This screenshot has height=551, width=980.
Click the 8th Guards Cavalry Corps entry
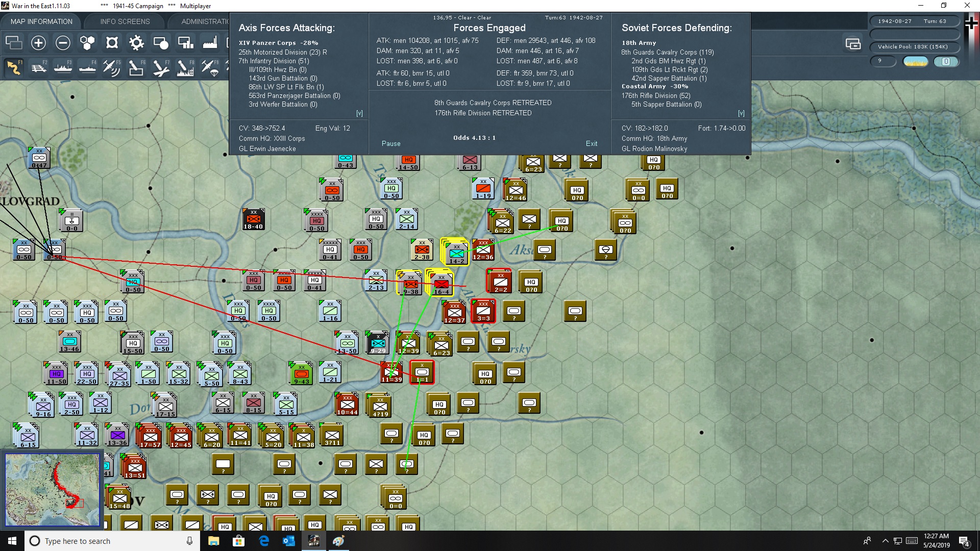[668, 52]
